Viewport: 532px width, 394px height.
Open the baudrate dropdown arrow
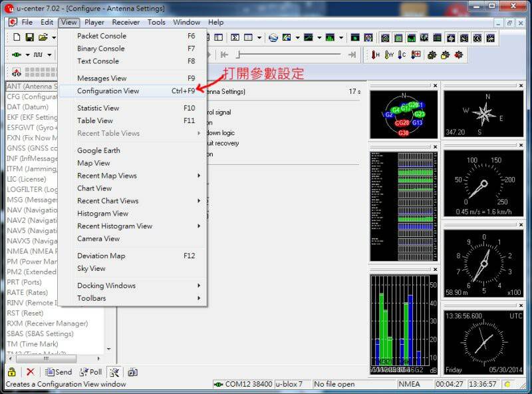(x=51, y=55)
